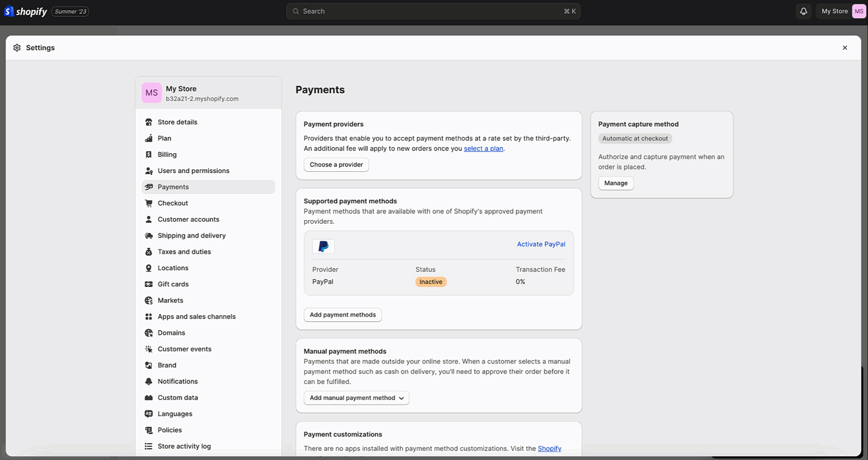Click the Plan icon in the sidebar
This screenshot has height=460, width=868.
148,138
